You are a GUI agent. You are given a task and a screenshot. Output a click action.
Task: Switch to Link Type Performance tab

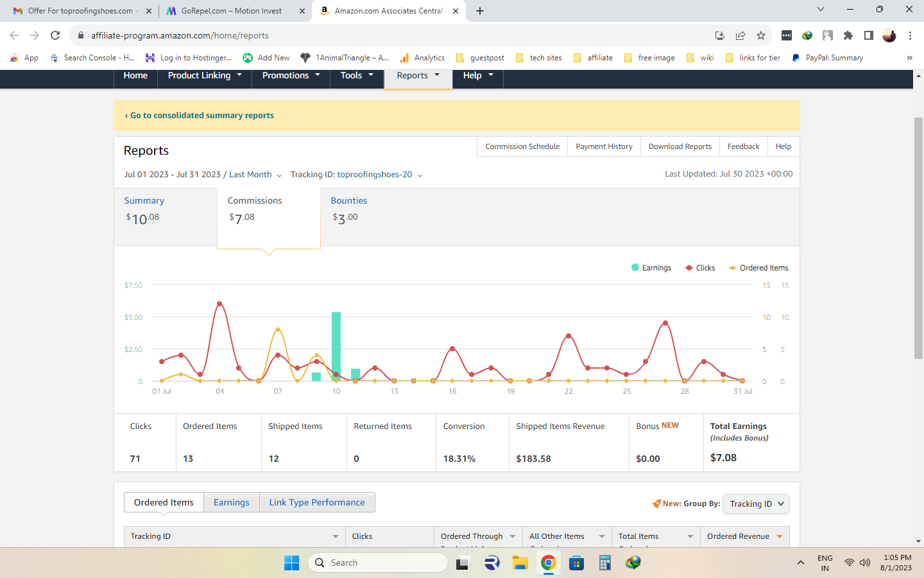point(317,502)
